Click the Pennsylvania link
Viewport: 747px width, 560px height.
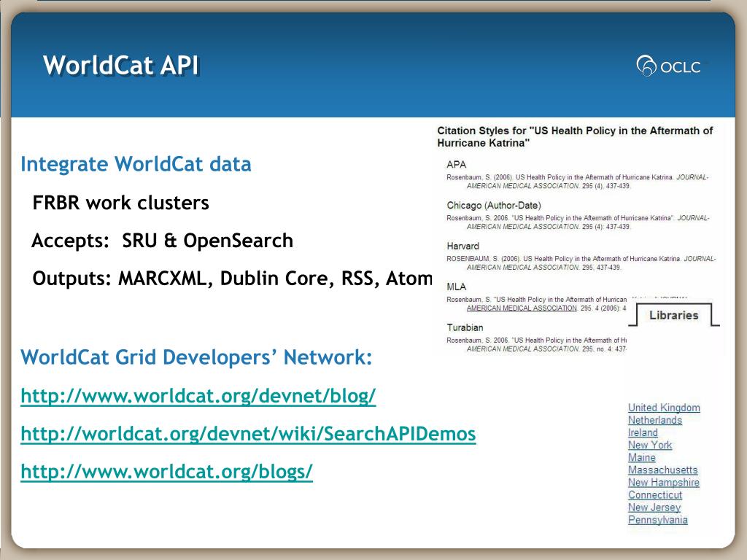(658, 519)
